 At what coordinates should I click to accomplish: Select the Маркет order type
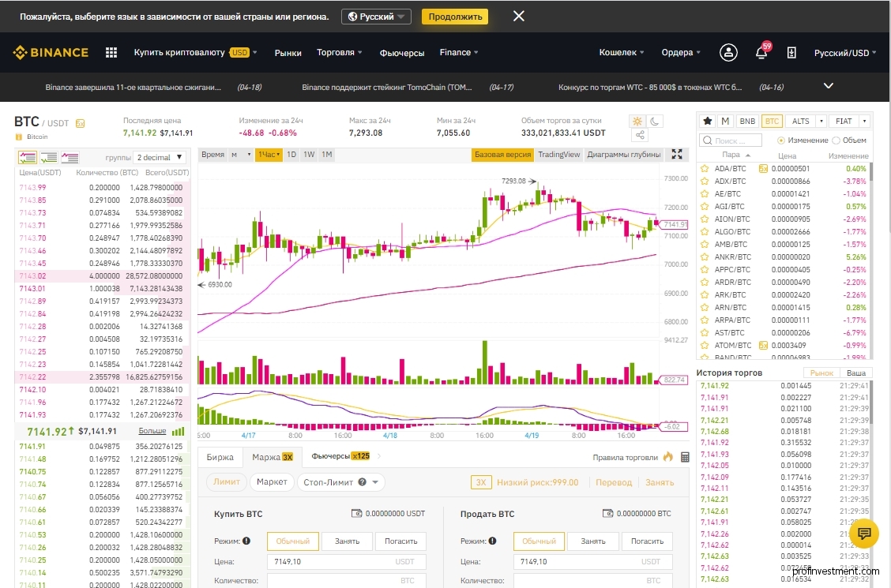[272, 482]
